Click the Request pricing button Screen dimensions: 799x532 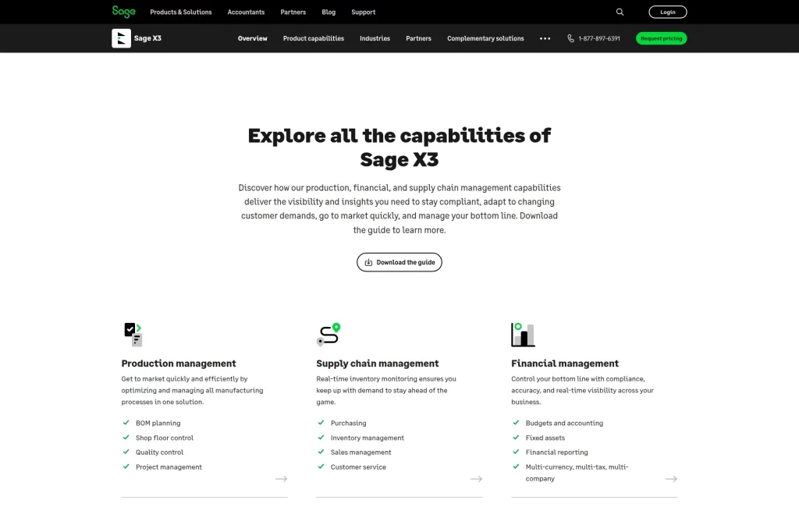[x=661, y=37]
